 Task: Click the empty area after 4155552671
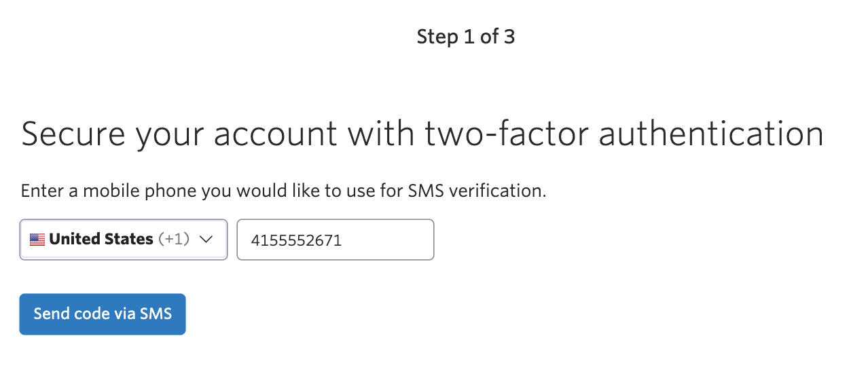coord(387,240)
